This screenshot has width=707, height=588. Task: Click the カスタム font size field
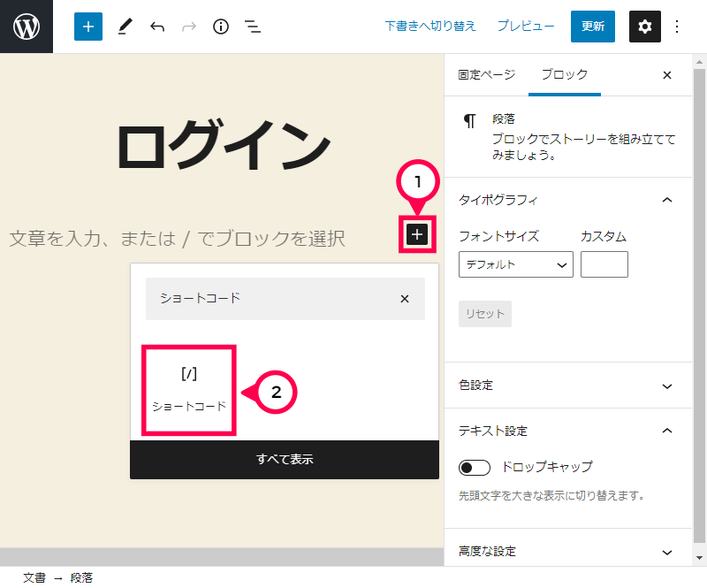click(x=604, y=264)
